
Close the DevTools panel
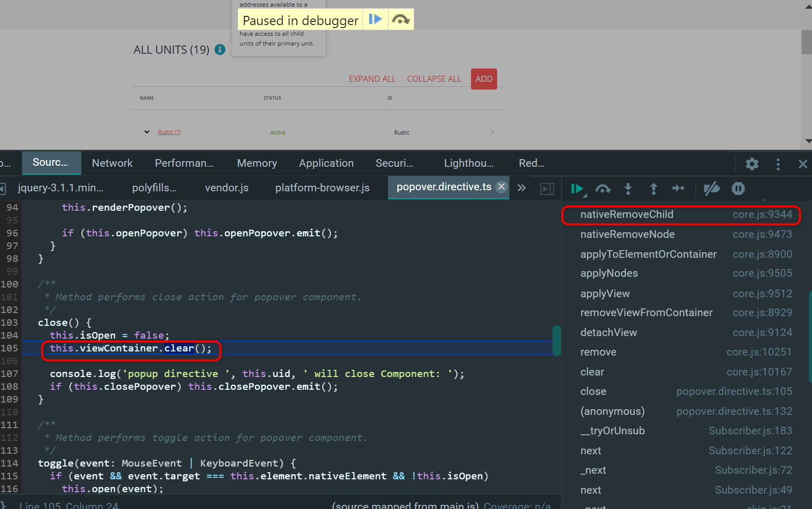point(802,164)
